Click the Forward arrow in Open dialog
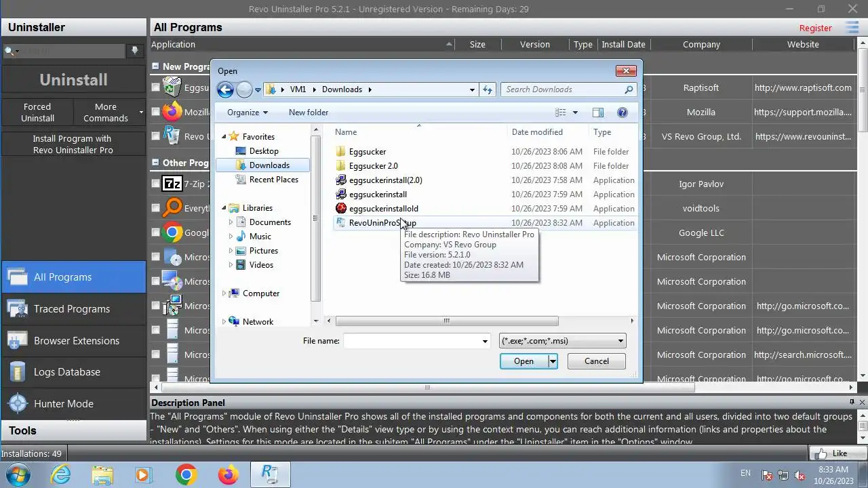The image size is (868, 488). (244, 89)
